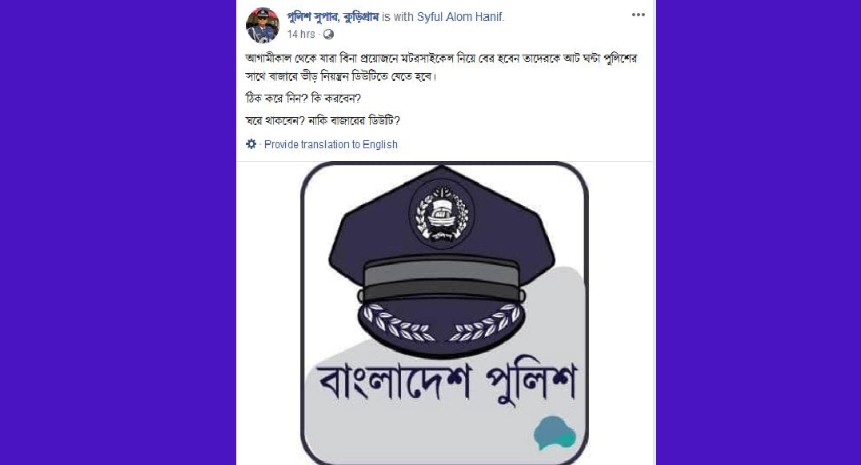Click the line ঠিক করে নিন? কি করবেন?
861x465 pixels.
tap(303, 99)
